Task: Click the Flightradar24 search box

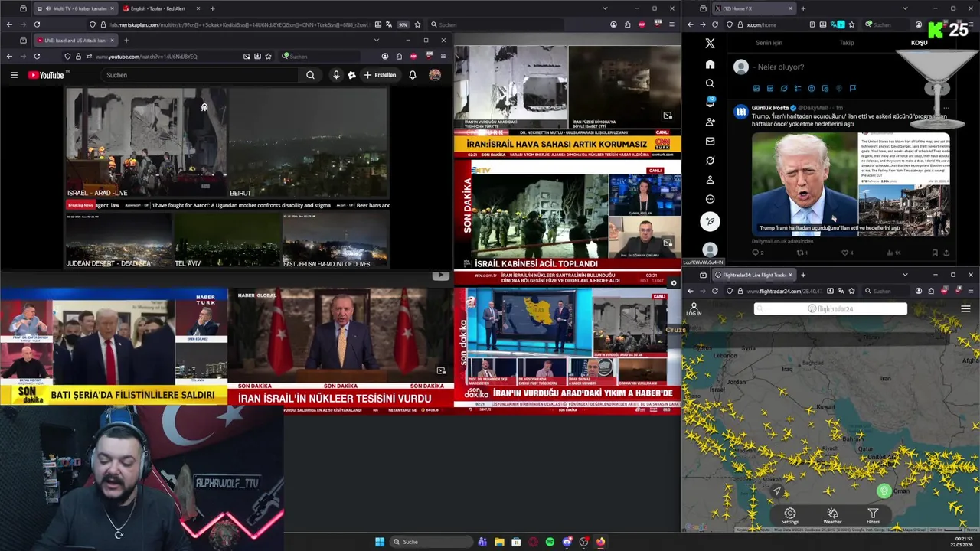Action: click(831, 308)
